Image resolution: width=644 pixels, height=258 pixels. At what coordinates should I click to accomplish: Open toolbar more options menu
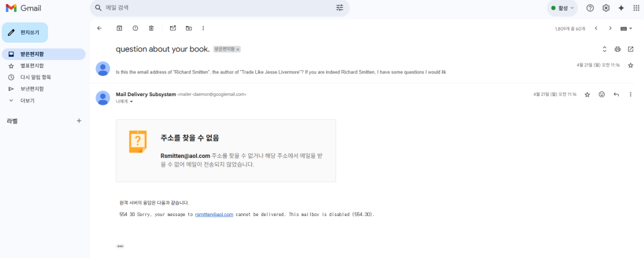coord(203,29)
